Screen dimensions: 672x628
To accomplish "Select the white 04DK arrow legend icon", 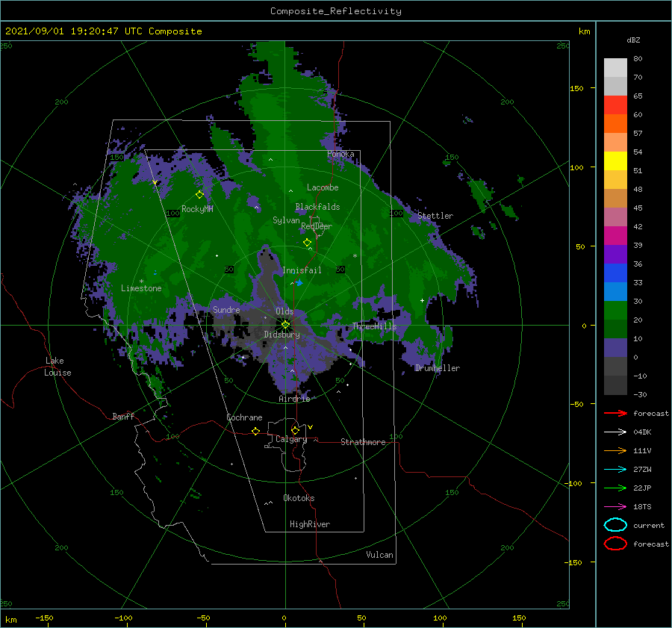I will (x=615, y=432).
